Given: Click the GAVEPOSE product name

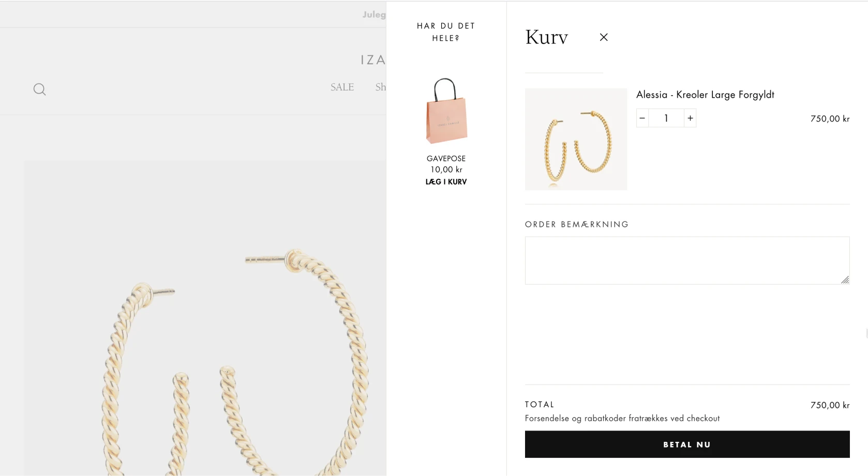Looking at the screenshot, I should (446, 159).
